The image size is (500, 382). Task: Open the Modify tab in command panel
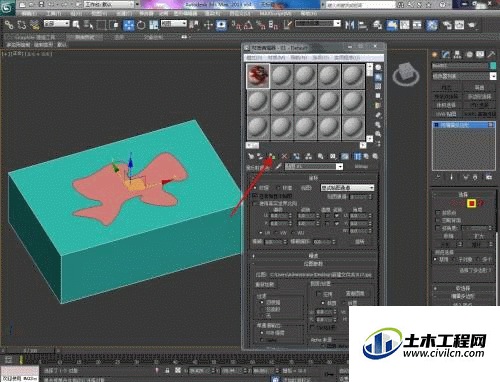tap(446, 54)
